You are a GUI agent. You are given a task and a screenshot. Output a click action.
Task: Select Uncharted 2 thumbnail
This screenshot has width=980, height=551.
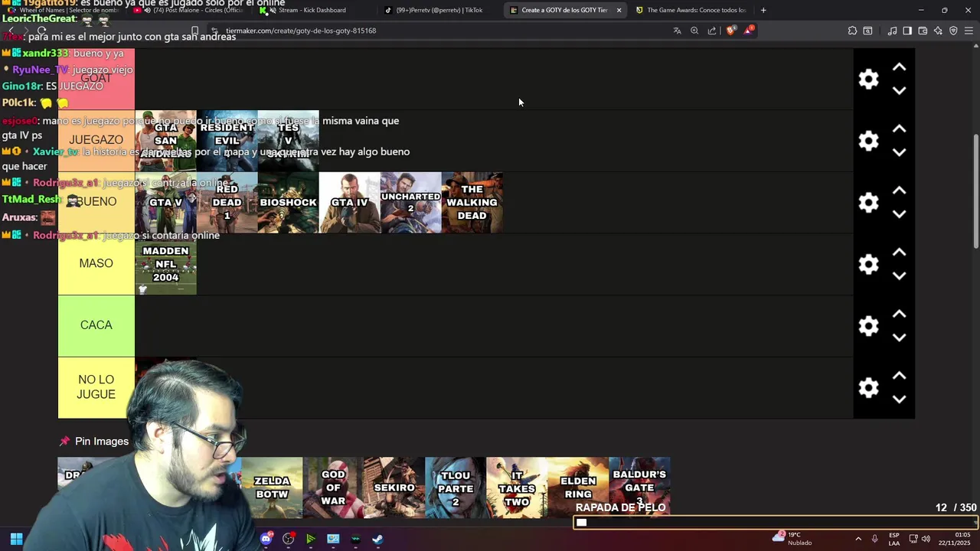410,203
